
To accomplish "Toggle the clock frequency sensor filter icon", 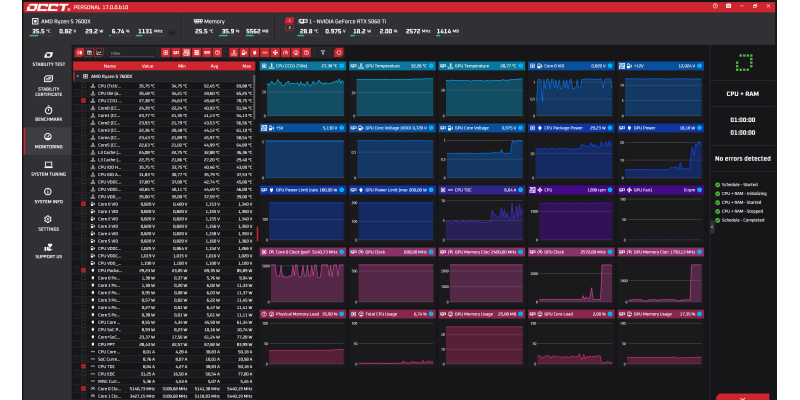I will point(285,53).
